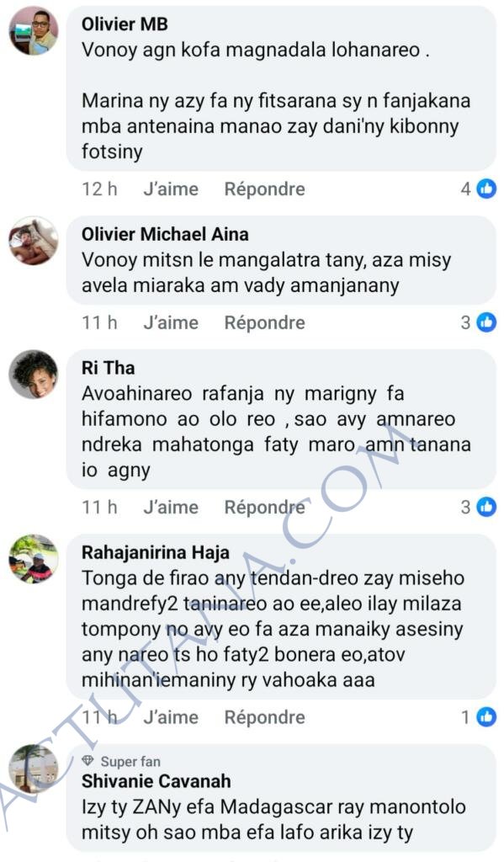
Task: Like Ri Tha's comment
Action: 171,507
